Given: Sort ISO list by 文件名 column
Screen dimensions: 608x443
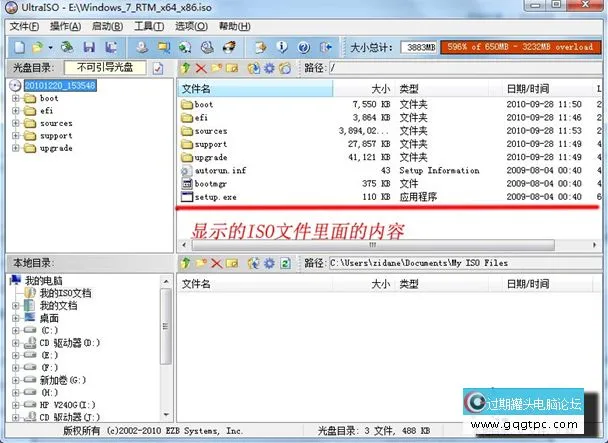Looking at the screenshot, I should [x=255, y=89].
